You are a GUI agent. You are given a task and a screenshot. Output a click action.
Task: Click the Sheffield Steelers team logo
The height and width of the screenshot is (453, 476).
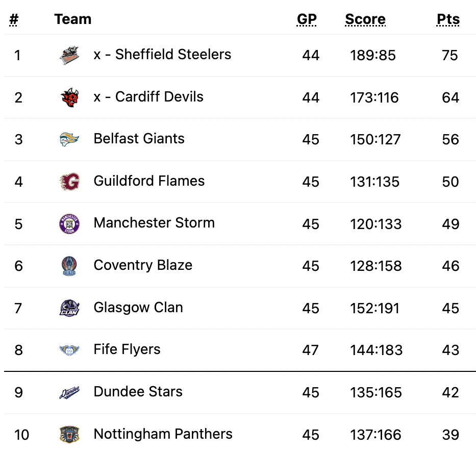click(69, 55)
